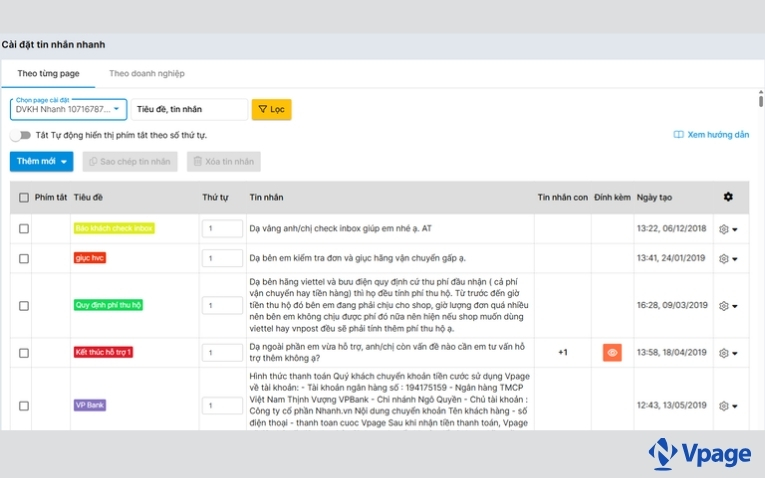Toggle the auto display shortcut by order switch
This screenshot has height=478, width=765.
[19, 135]
